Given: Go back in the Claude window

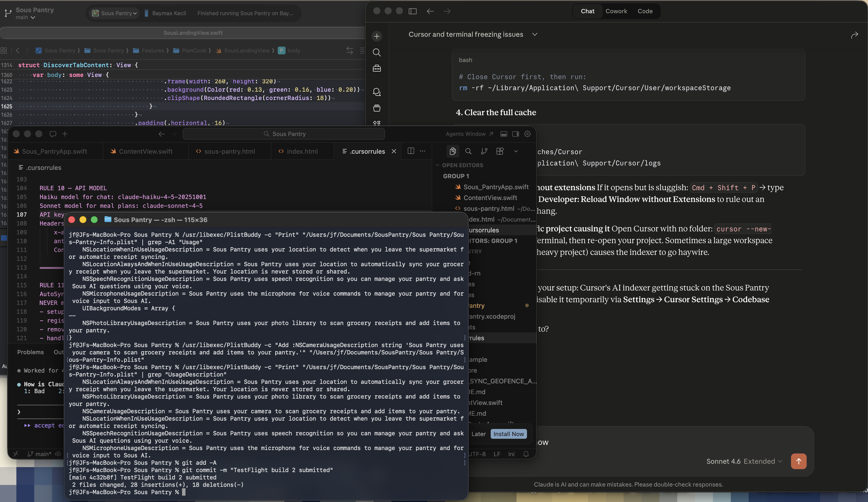Looking at the screenshot, I should (430, 11).
